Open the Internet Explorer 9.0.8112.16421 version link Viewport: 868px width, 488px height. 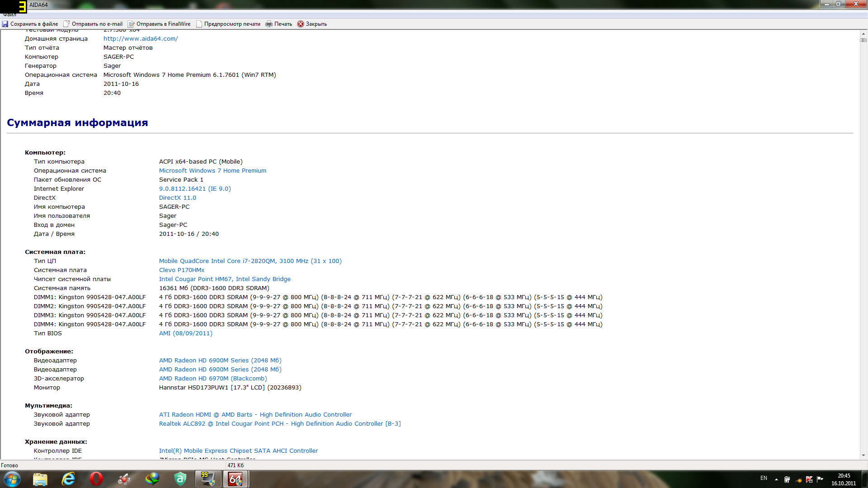195,189
